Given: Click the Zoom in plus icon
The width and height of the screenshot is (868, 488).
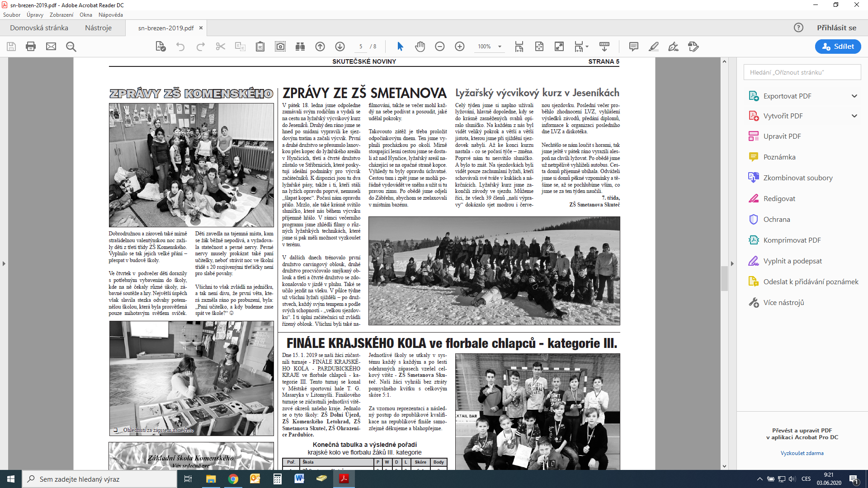Looking at the screenshot, I should (x=460, y=47).
